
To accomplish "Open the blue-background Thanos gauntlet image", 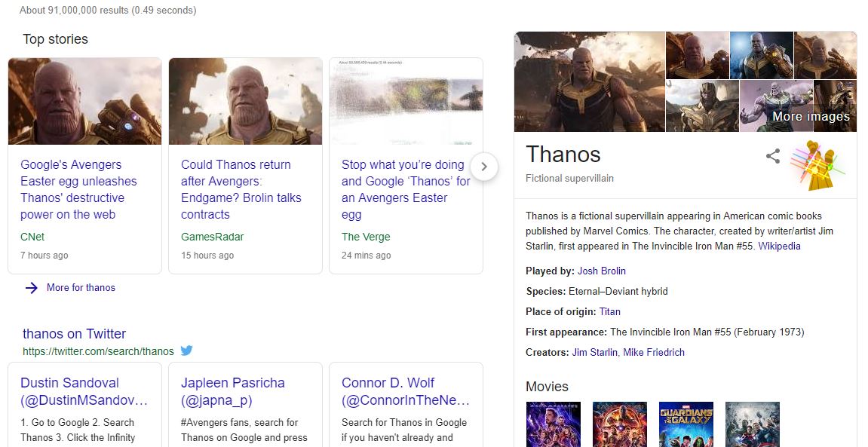I will pos(761,55).
